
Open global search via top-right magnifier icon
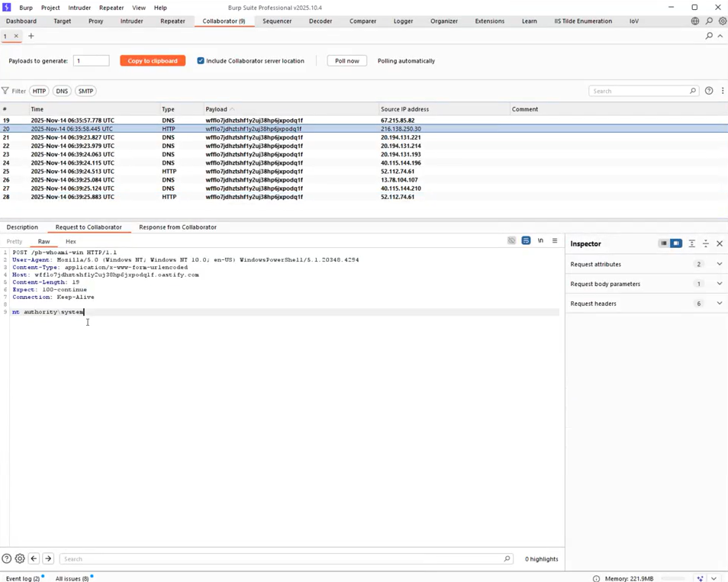click(709, 21)
